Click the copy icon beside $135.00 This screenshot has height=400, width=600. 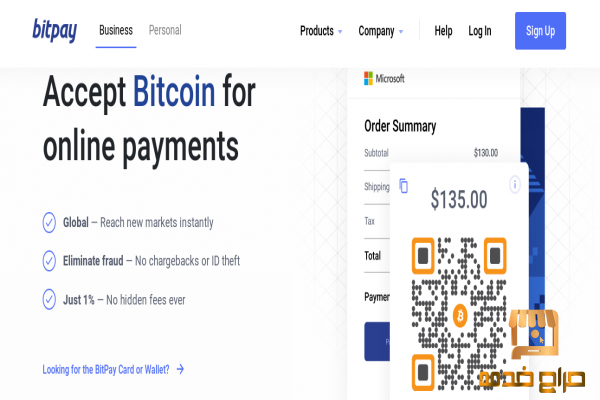coord(403,186)
